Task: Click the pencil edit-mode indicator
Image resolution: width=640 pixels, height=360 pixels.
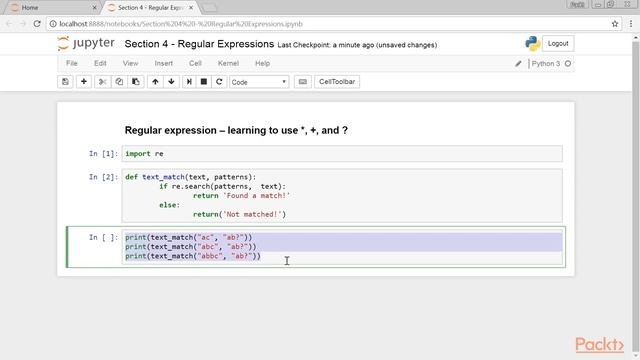Action: click(x=518, y=64)
